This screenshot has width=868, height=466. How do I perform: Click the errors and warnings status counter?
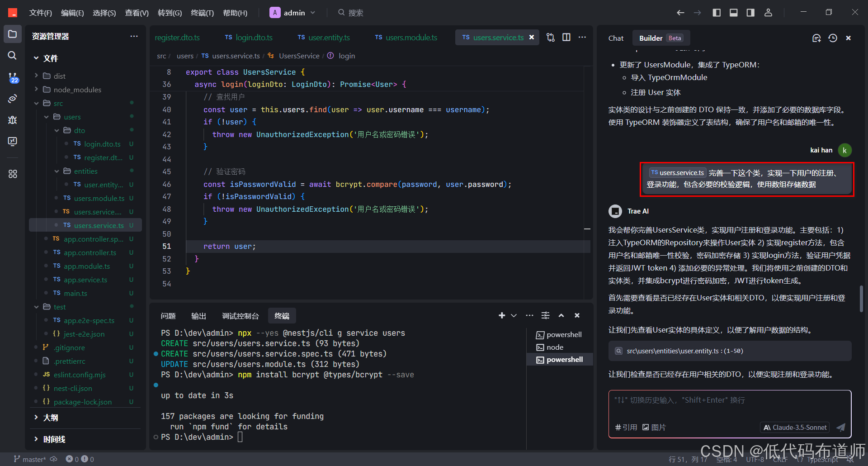[80, 459]
